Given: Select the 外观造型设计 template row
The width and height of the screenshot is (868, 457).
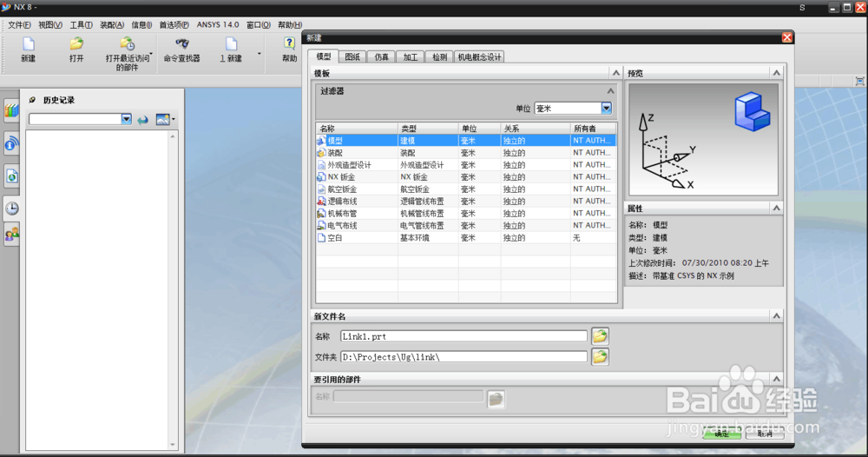Looking at the screenshot, I should 465,165.
